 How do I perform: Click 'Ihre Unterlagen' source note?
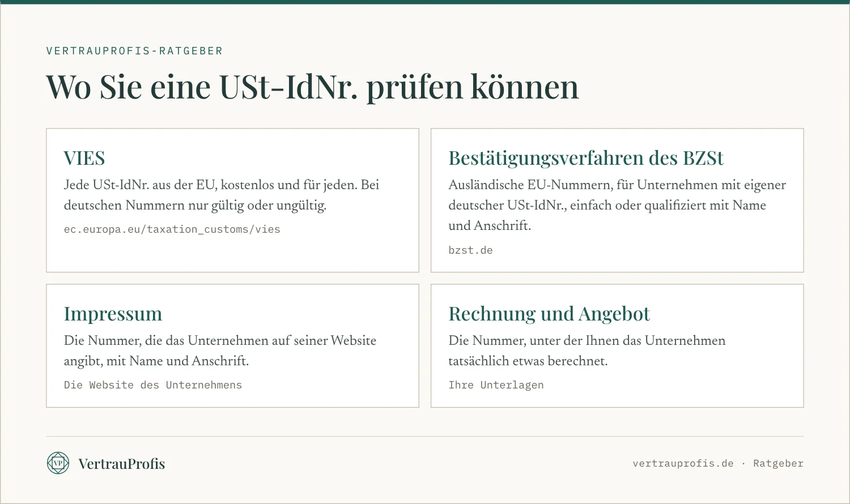[496, 385]
